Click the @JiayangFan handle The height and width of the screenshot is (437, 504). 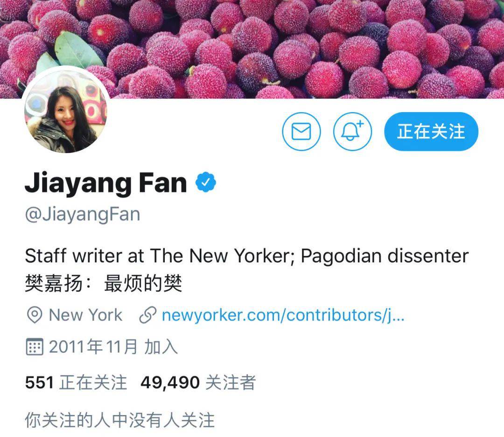(x=83, y=214)
